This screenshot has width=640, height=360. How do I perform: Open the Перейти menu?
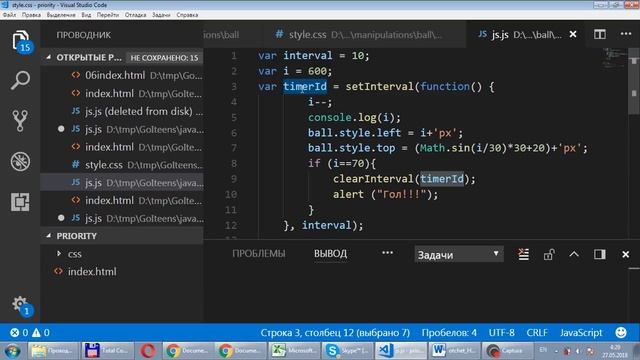click(x=108, y=15)
